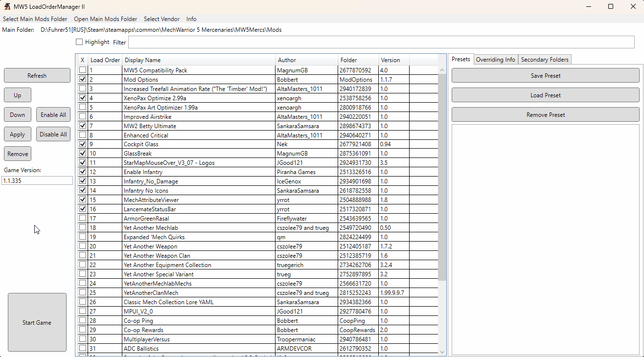
Task: Open the Select Vendor menu
Action: coord(161,19)
